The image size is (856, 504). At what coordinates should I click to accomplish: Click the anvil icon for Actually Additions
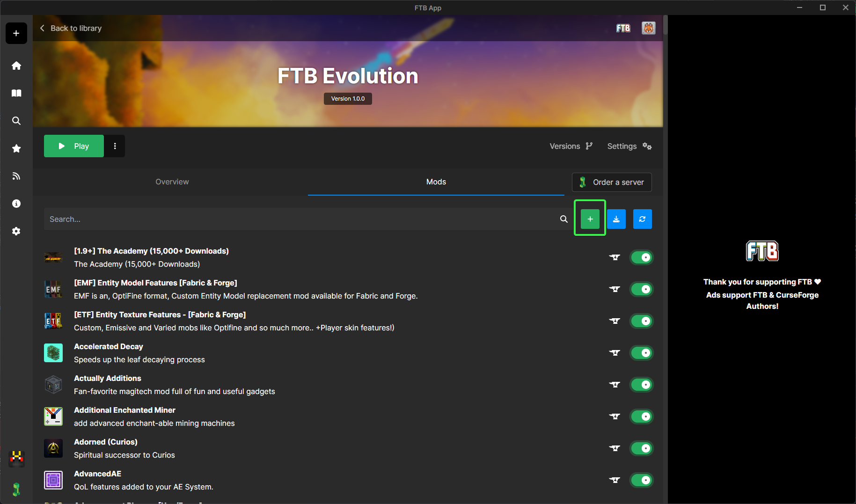click(x=615, y=385)
